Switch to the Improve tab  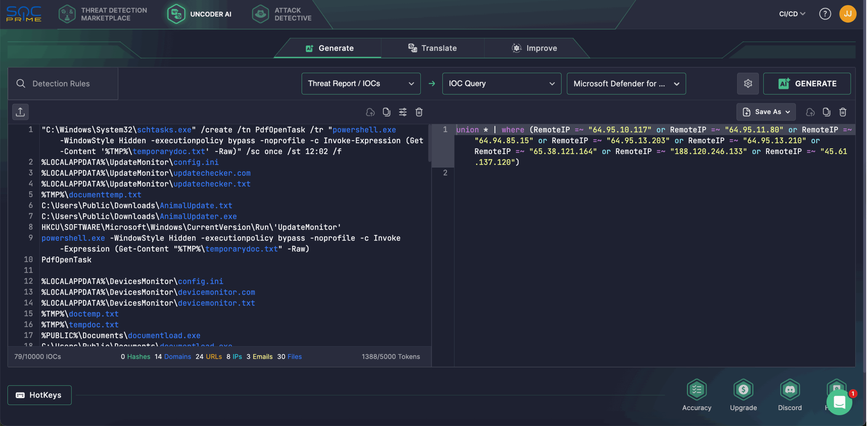(x=534, y=48)
